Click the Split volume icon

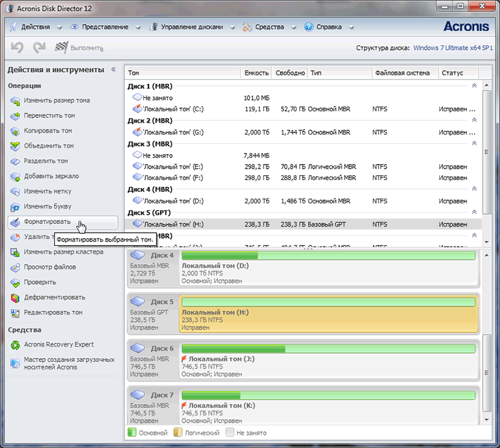(15, 161)
